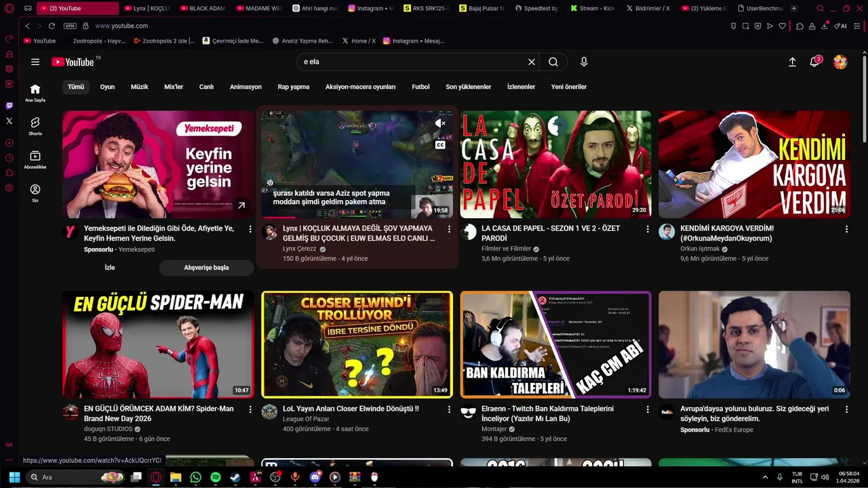Open Lynx Çerezz channel link

click(300, 249)
